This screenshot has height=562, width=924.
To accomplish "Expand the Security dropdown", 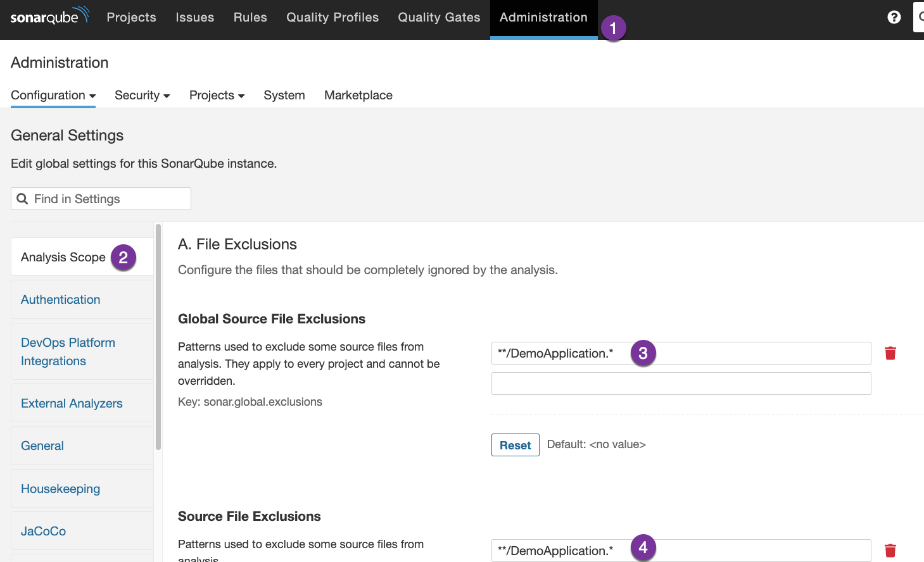I will click(x=142, y=95).
